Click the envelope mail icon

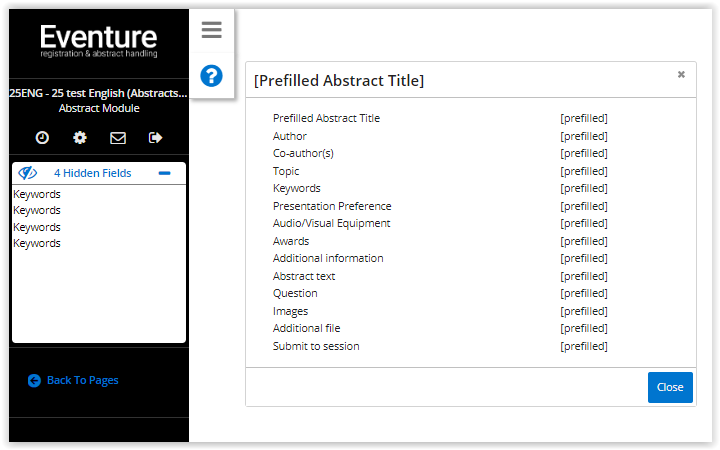118,138
